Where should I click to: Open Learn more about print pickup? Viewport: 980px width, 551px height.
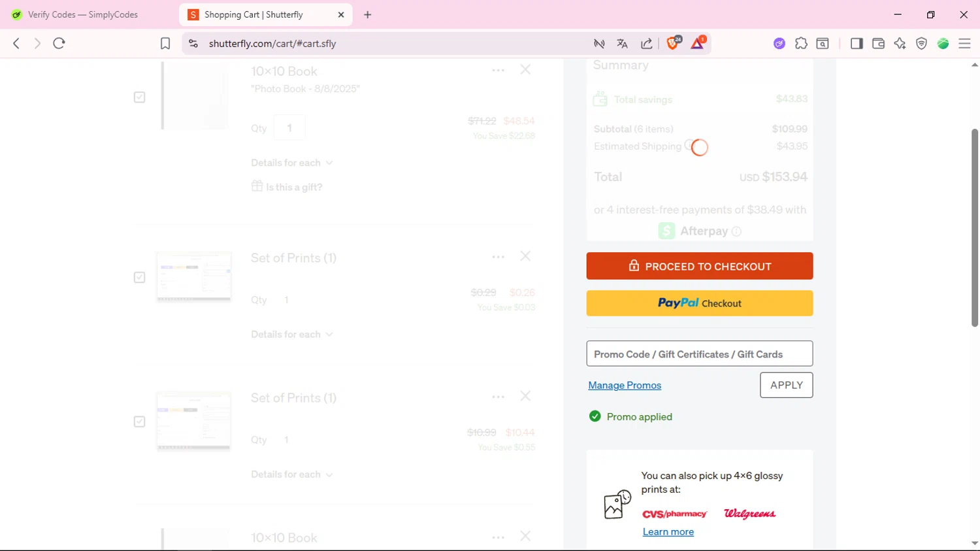pyautogui.click(x=668, y=532)
